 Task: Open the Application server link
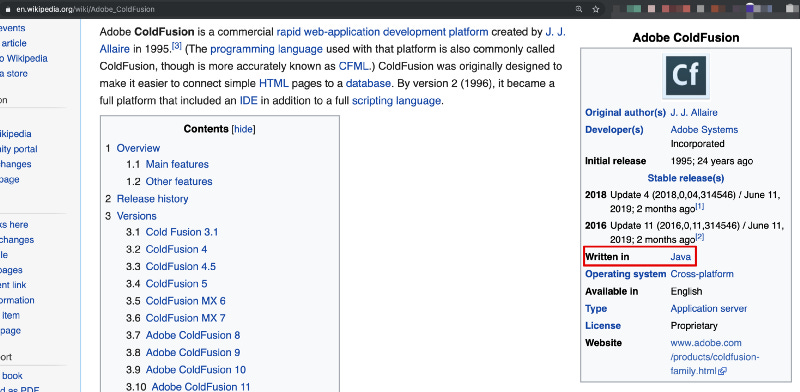click(709, 309)
